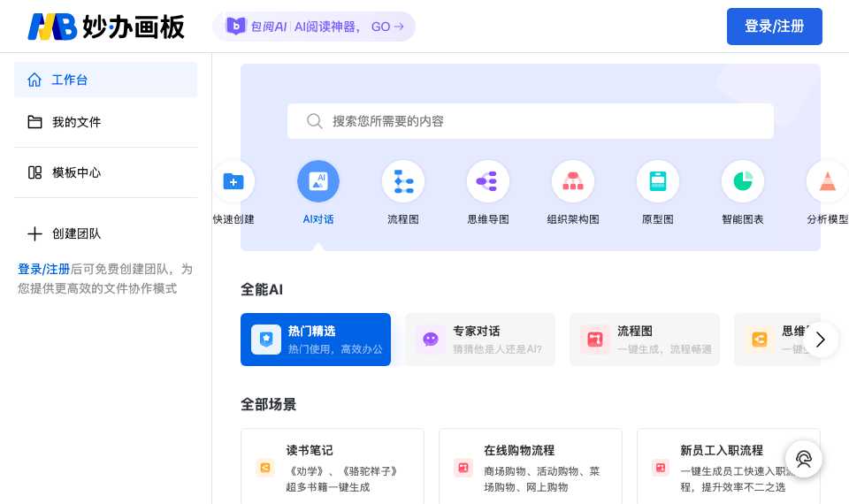Open the 读书笔记 scenario card
849x504 pixels.
[x=333, y=467]
